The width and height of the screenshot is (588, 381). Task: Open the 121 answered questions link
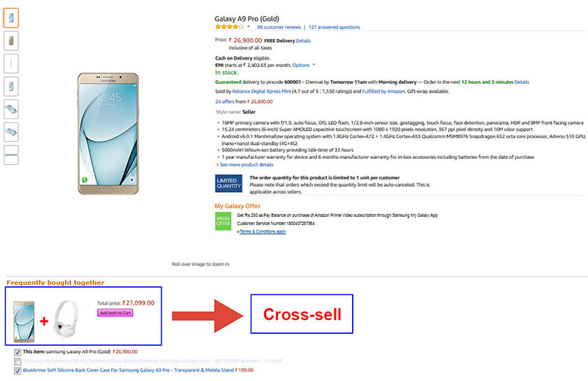[334, 27]
